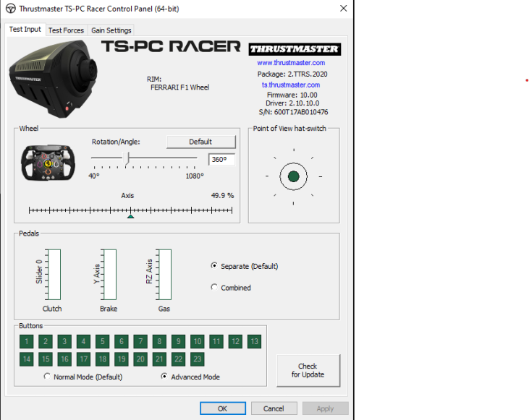Click the wheel Axis position marker

click(130, 216)
